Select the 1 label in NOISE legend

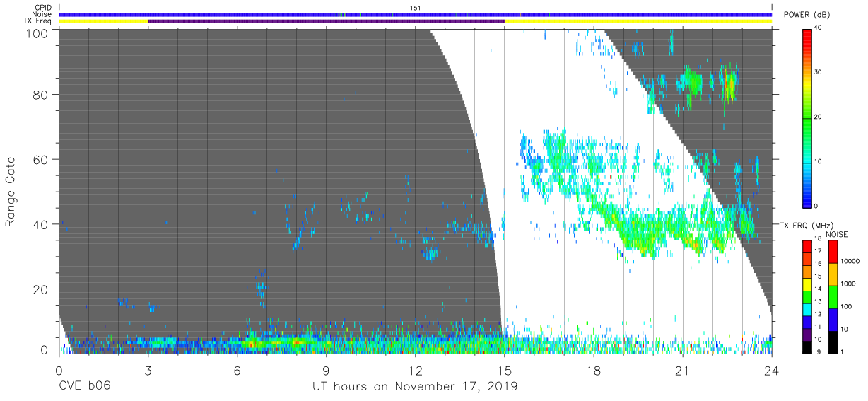click(842, 351)
